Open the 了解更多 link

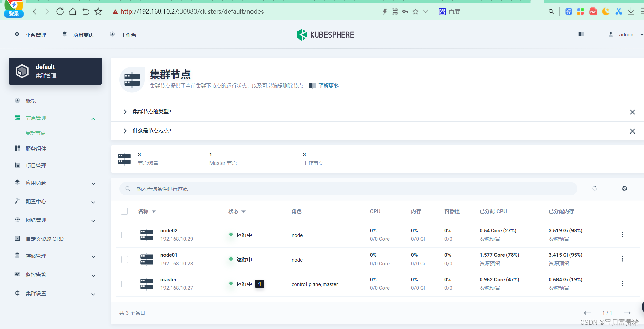coord(329,85)
